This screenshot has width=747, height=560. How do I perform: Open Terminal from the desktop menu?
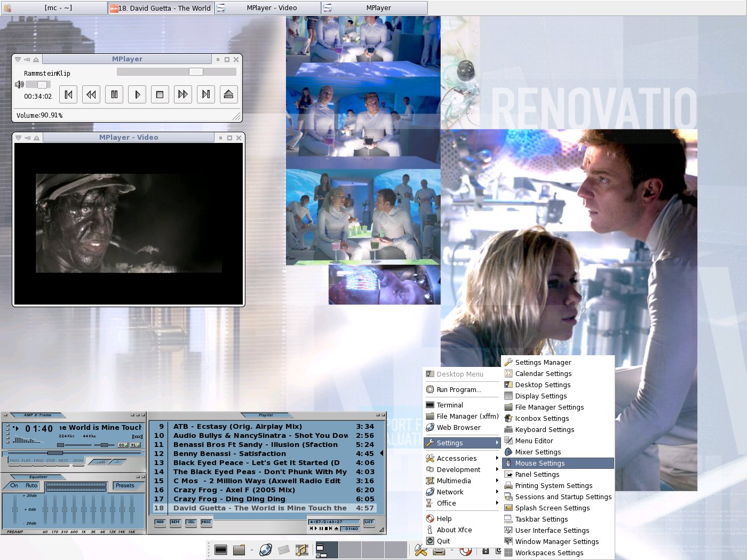click(462, 405)
